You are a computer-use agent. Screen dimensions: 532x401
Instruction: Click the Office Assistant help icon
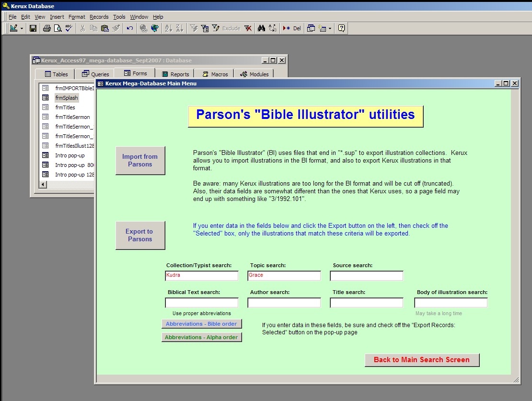click(342, 28)
